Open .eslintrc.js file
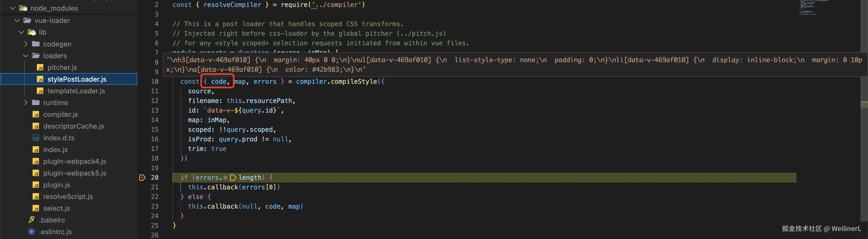Viewport: 868px width, 239px height. (55, 232)
